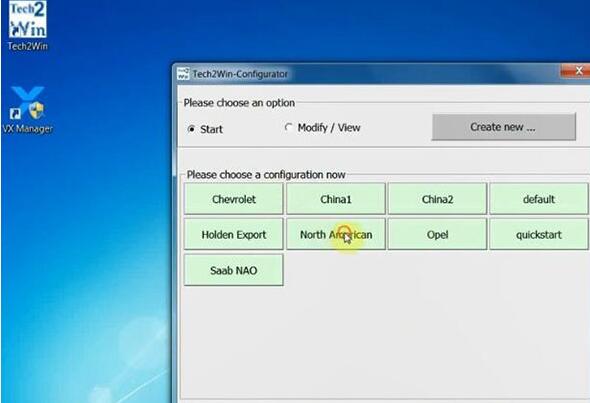Select the Tech2Win label under desktop icon
Image resolution: width=590 pixels, height=403 pixels.
(27, 46)
